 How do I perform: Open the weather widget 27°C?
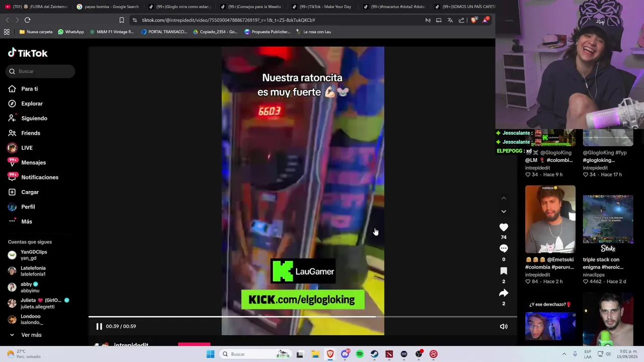tap(23, 354)
